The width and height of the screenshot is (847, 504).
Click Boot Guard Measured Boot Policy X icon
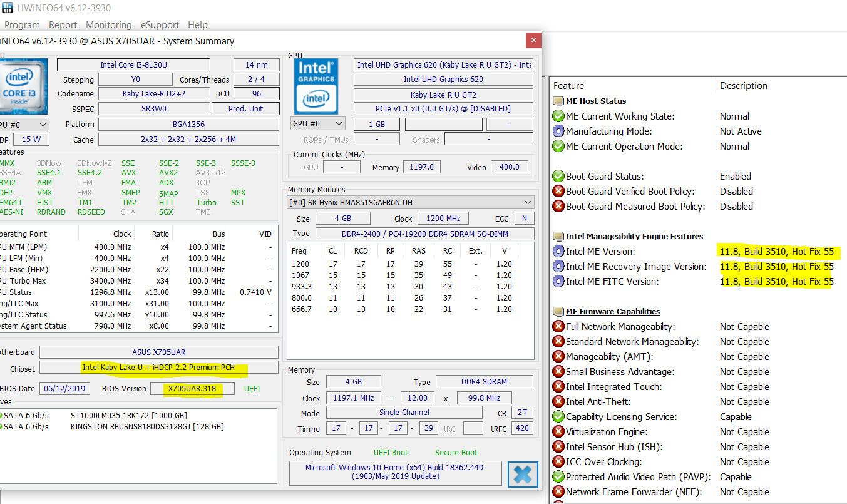coord(558,207)
